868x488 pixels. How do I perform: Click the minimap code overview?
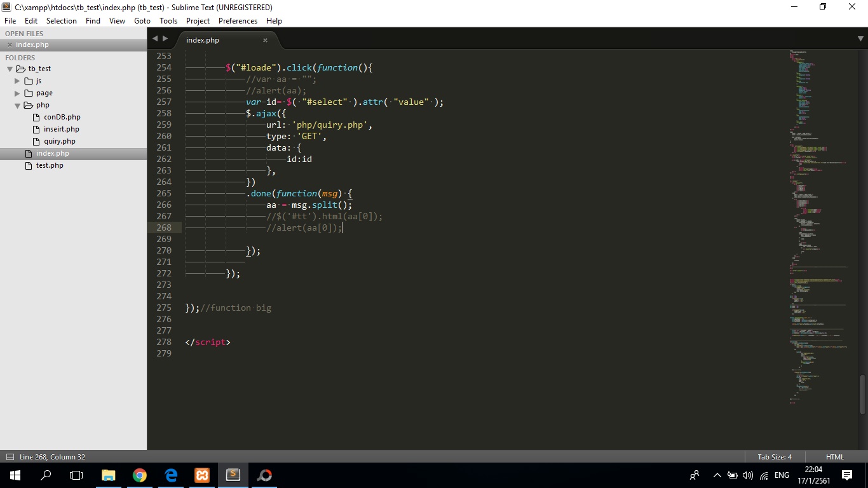(820, 227)
